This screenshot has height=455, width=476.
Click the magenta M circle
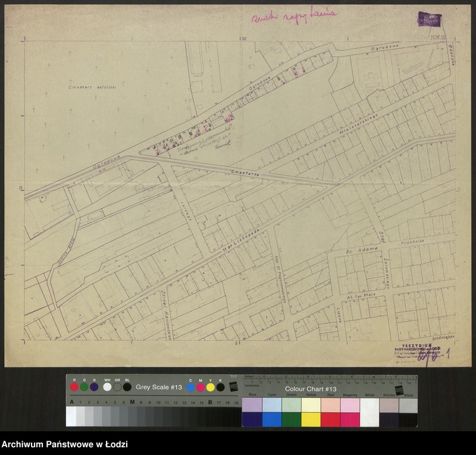point(201,387)
